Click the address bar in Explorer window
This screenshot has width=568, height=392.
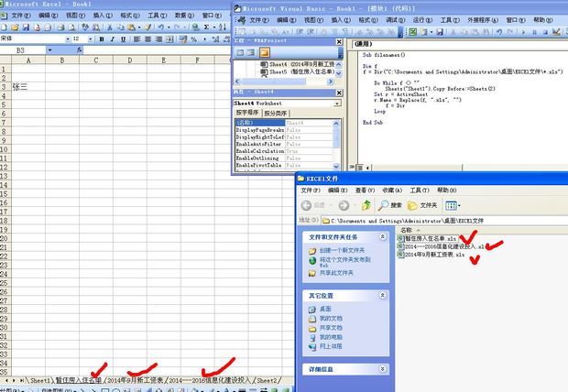point(445,221)
